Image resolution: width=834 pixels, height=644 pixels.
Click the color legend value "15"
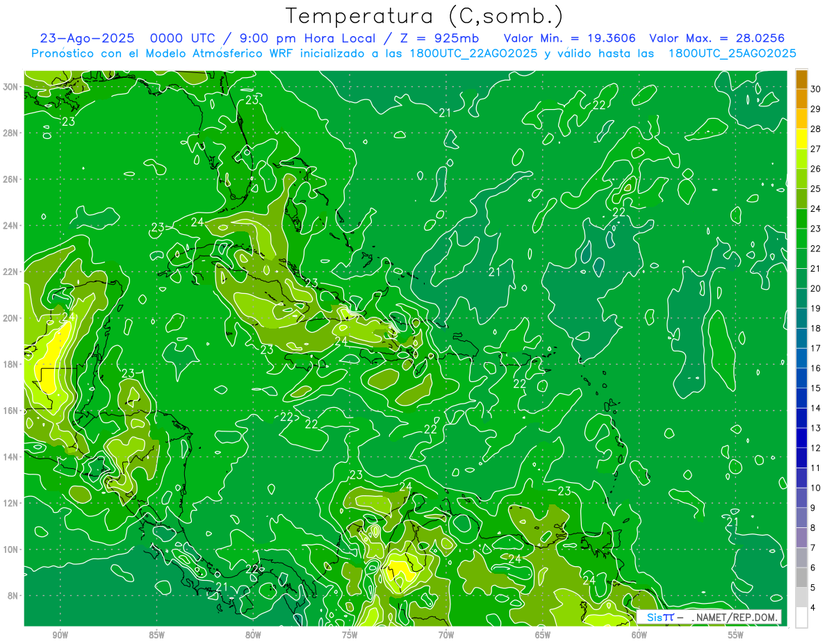(816, 388)
